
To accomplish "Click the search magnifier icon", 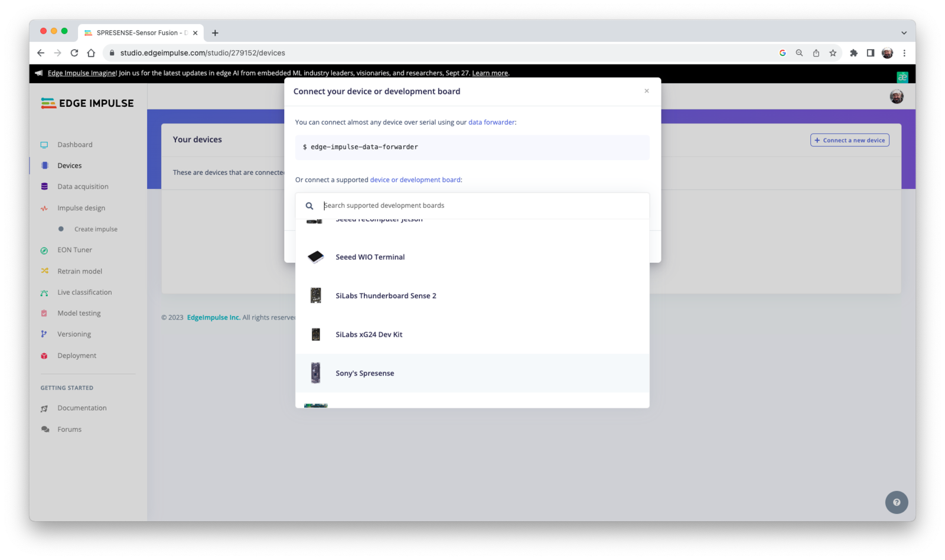I will coord(309,206).
